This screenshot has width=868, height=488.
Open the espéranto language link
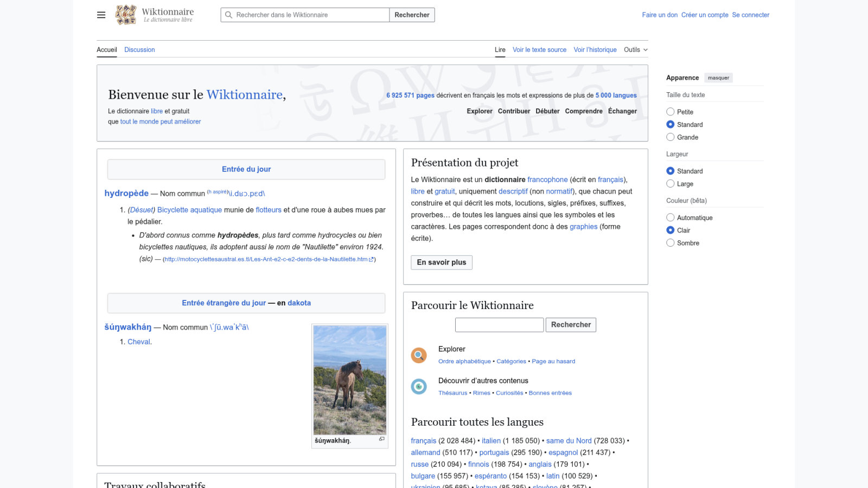click(x=490, y=476)
